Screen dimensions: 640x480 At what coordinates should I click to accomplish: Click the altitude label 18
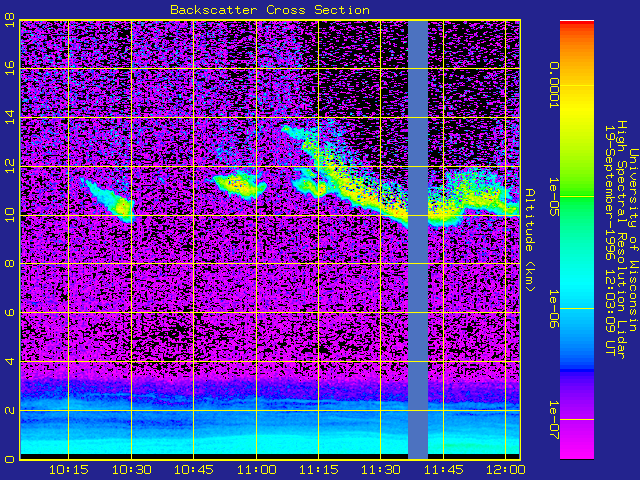click(x=9, y=20)
